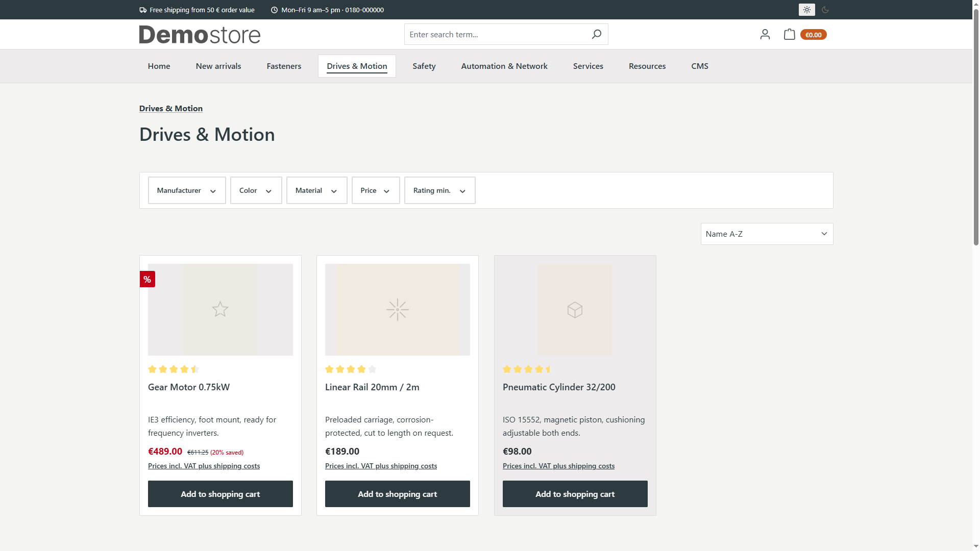Click the Linear Rail star rating
The image size is (980, 551).
pos(351,369)
